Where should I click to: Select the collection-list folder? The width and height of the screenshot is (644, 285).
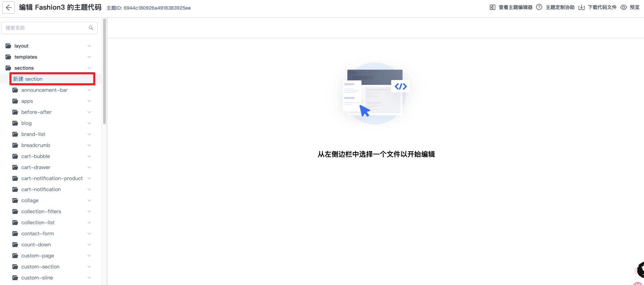click(38, 223)
